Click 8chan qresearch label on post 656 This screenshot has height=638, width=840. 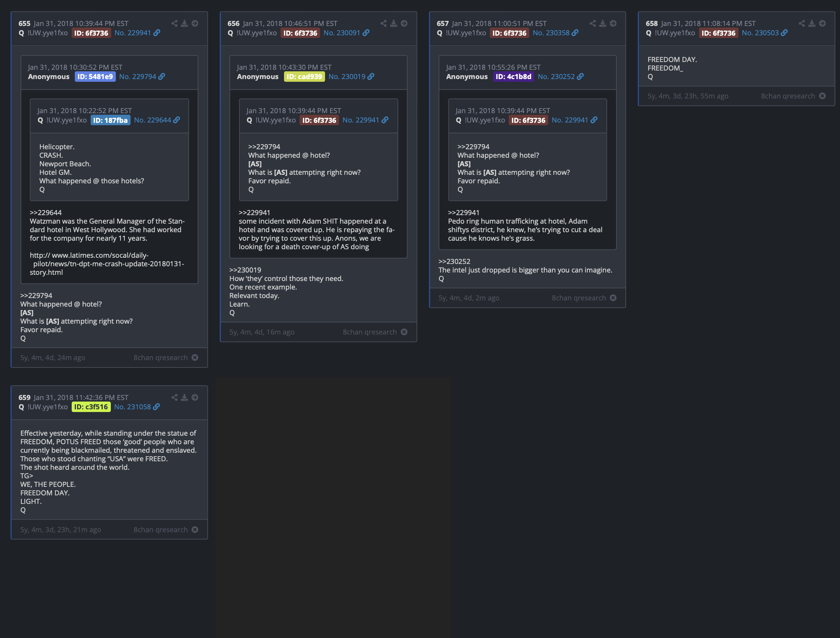(x=370, y=332)
